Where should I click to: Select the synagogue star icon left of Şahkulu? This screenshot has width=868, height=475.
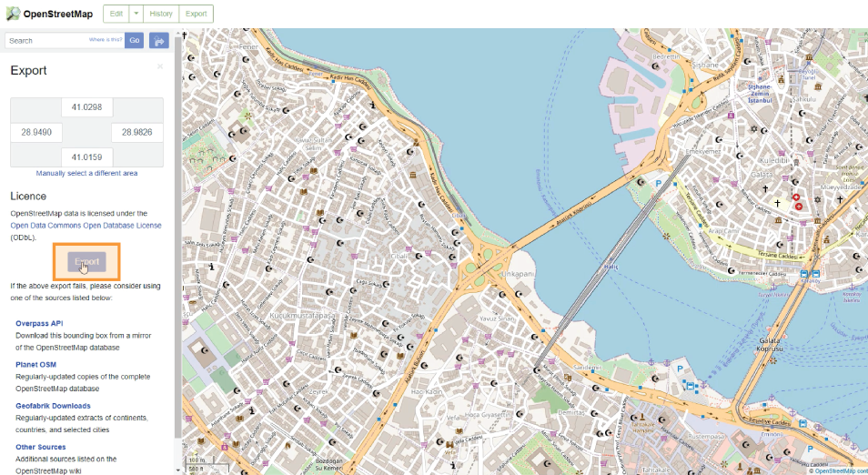(x=752, y=129)
